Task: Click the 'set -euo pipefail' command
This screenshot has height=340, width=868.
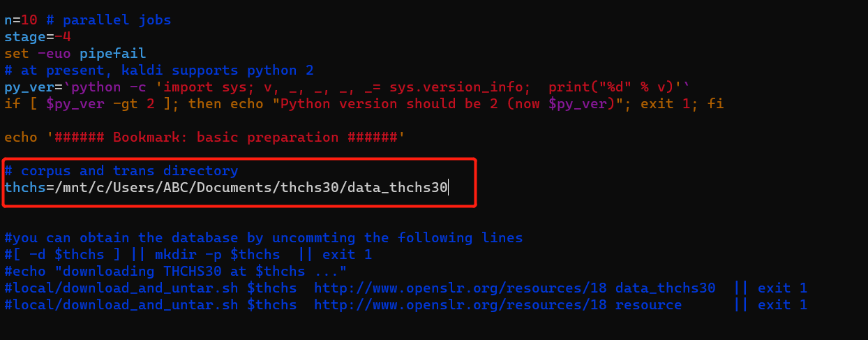Action: click(75, 53)
